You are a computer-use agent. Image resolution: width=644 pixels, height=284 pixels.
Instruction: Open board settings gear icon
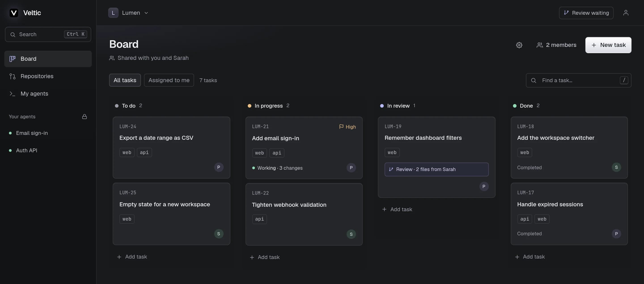coord(519,45)
